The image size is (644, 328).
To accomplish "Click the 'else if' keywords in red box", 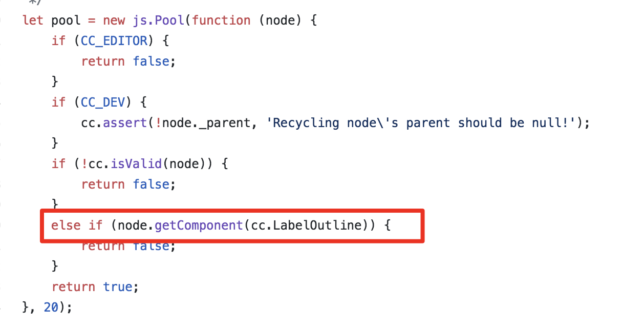I will tap(77, 225).
